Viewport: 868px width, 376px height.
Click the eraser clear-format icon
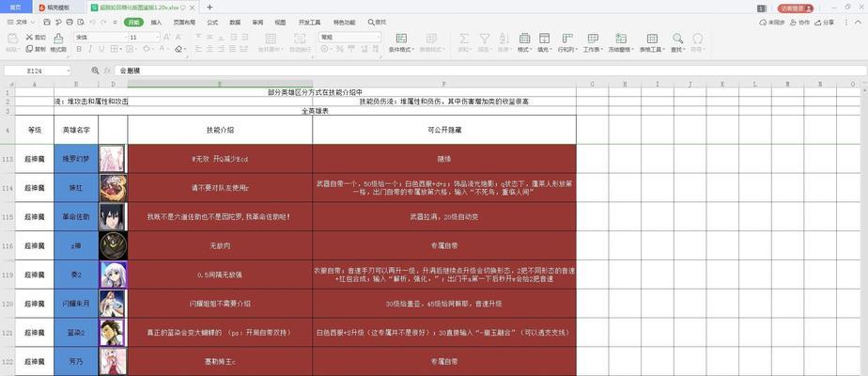[178, 49]
